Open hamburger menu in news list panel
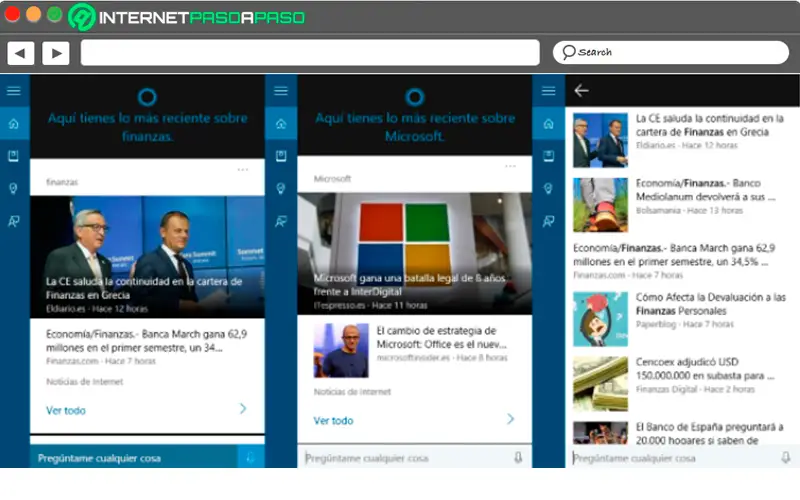The image size is (800, 500). (548, 91)
